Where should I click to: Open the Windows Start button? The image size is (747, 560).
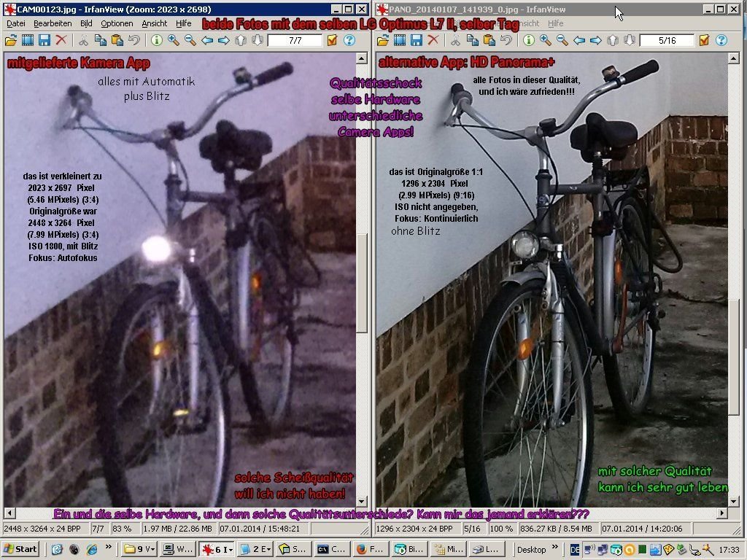20,550
